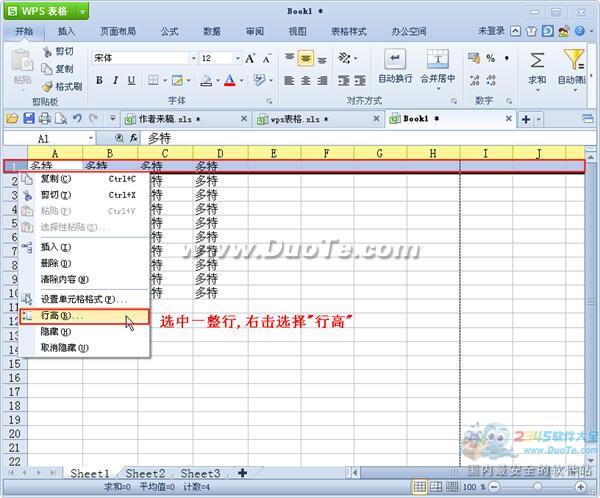Toggle left text alignment button
This screenshot has width=600, height=498.
(289, 81)
